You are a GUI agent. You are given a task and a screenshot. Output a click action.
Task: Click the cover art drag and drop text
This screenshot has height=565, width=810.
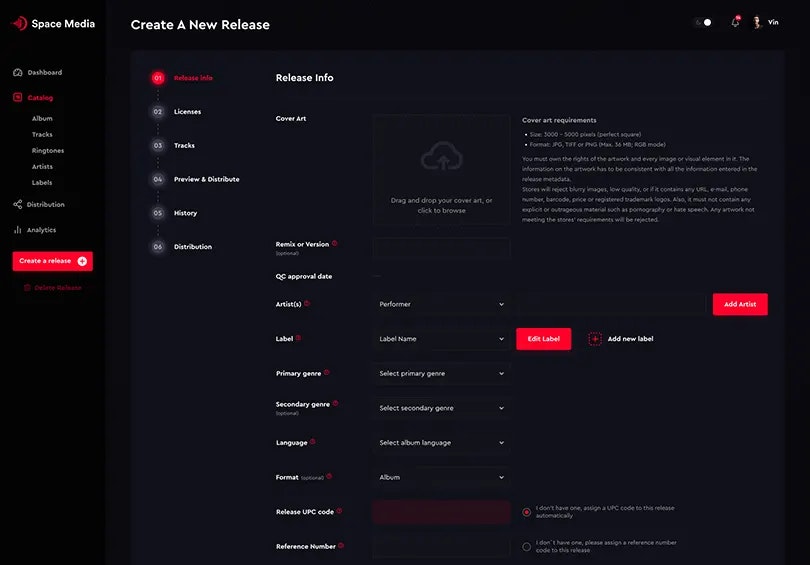point(442,205)
